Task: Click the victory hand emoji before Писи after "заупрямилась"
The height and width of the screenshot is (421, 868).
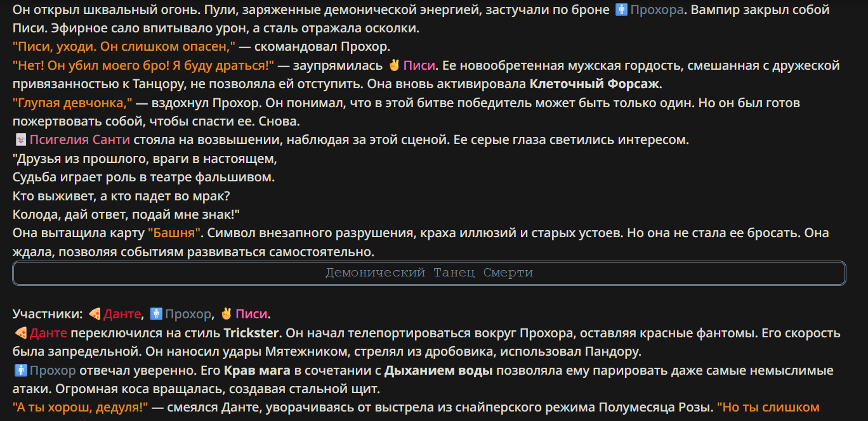Action: 394,65
